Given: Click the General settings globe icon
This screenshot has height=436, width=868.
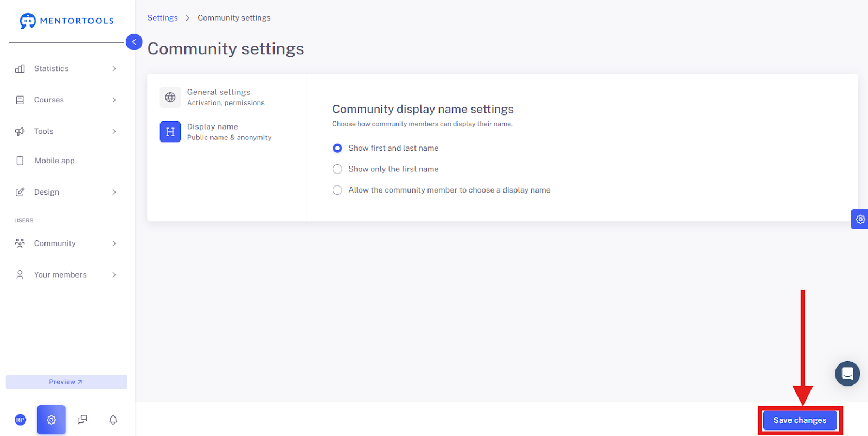Looking at the screenshot, I should (x=170, y=98).
